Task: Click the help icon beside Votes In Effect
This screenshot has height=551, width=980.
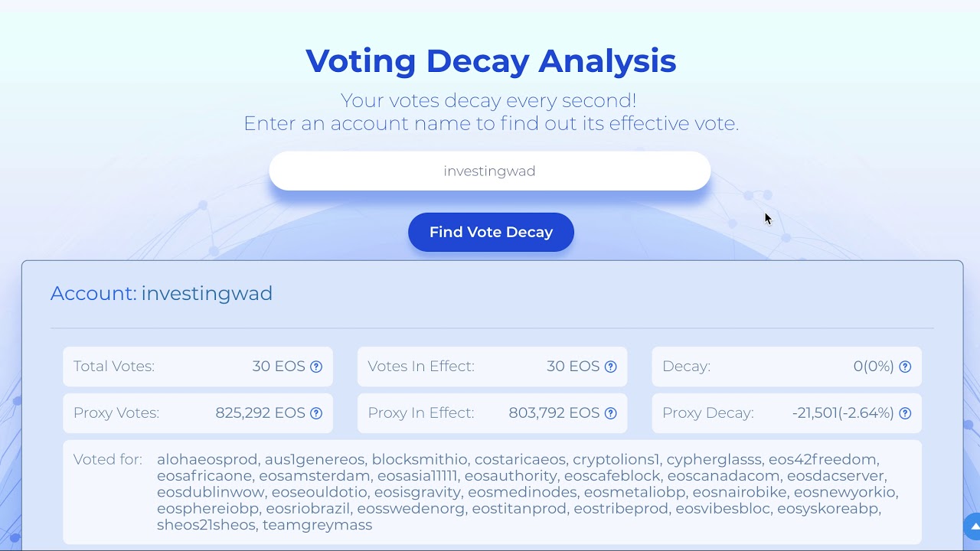Action: click(x=610, y=367)
